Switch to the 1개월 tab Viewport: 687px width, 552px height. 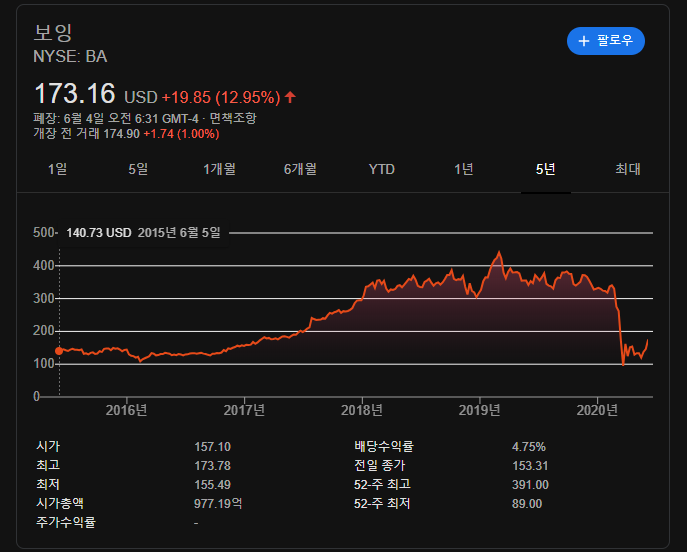(219, 169)
